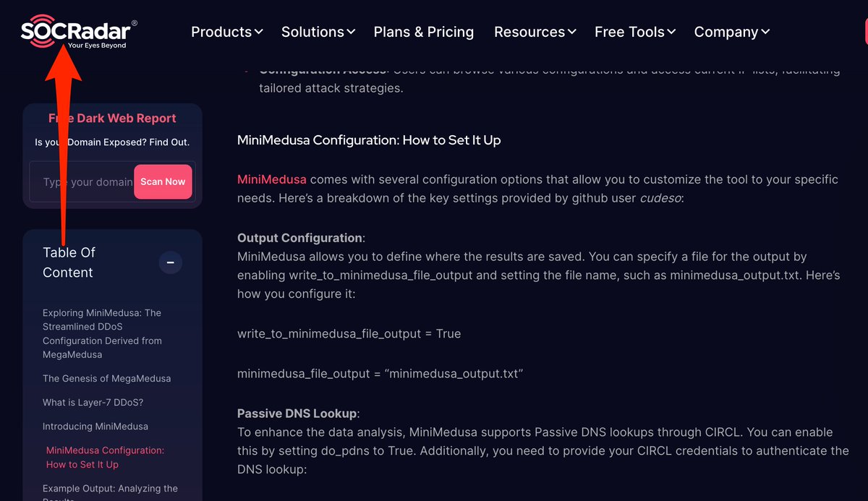Viewport: 868px width, 501px height.
Task: Click the write_to_minimedusa_file_output = True line
Action: click(x=349, y=333)
